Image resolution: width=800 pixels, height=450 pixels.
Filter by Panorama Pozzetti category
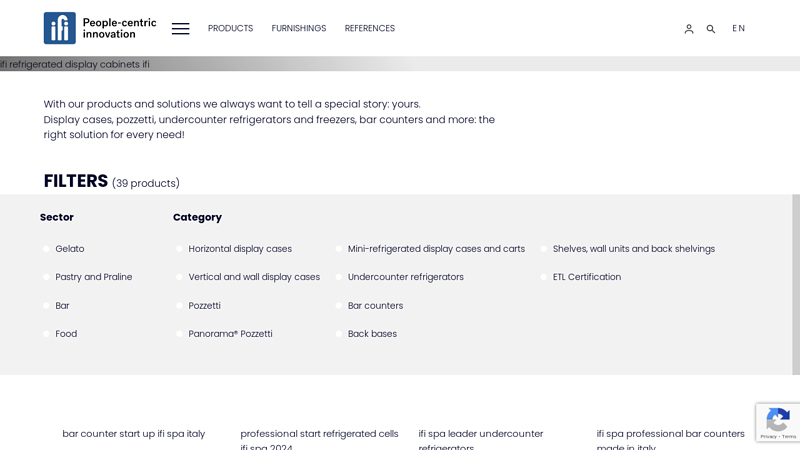pos(224,334)
